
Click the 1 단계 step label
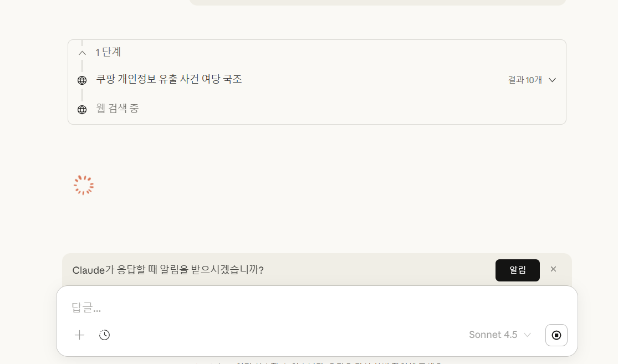pyautogui.click(x=109, y=52)
